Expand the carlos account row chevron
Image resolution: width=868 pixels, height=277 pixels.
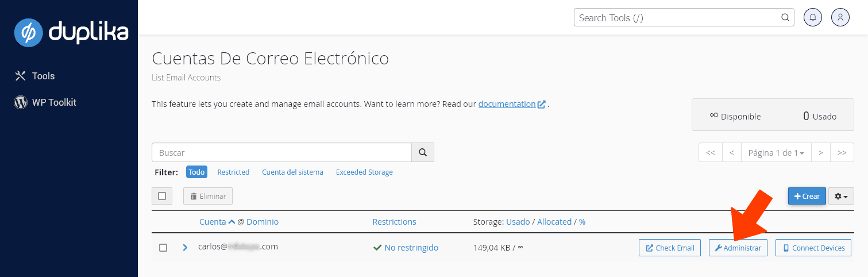[185, 248]
